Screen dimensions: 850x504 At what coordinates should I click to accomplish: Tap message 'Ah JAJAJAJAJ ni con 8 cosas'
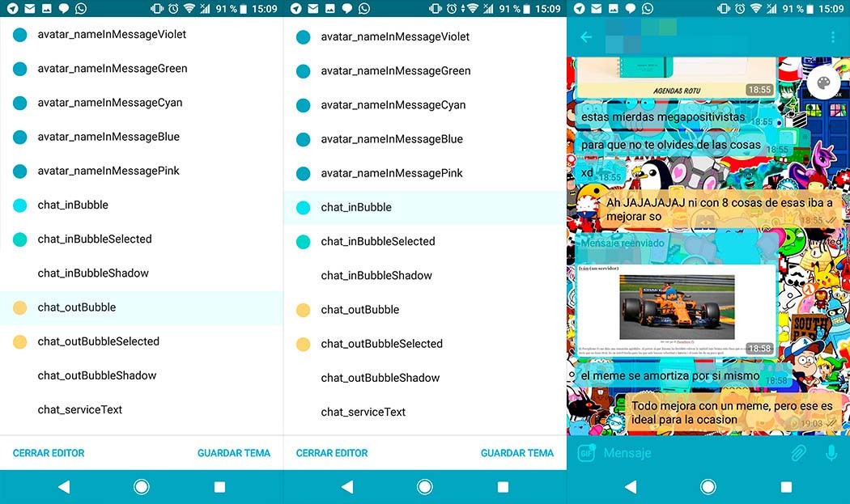721,210
